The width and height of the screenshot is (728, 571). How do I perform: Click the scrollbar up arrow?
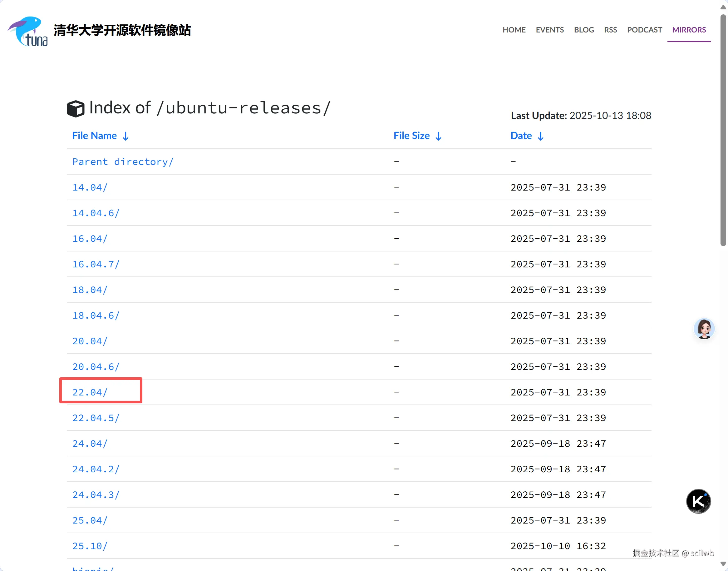tap(723, 7)
